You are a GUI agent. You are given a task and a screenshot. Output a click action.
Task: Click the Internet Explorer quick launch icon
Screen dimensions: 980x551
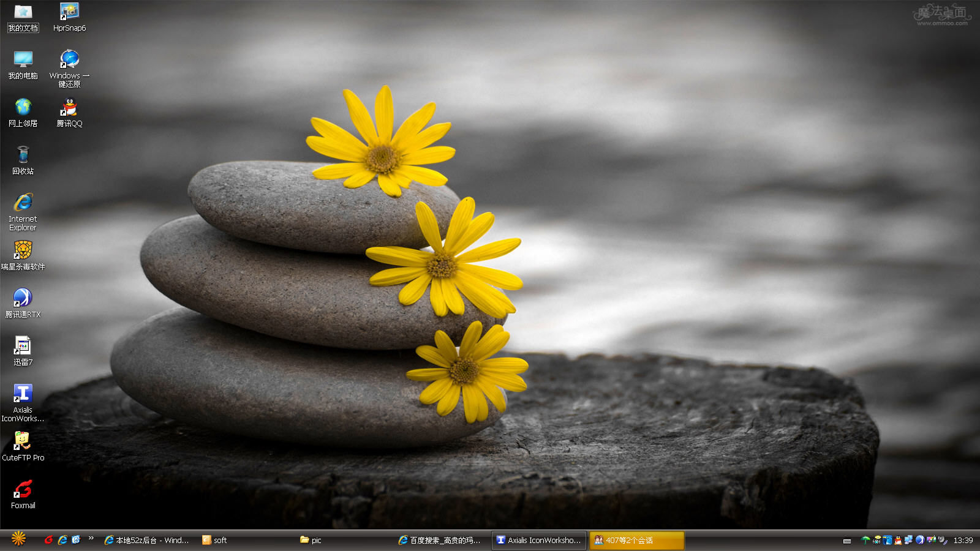tap(62, 540)
